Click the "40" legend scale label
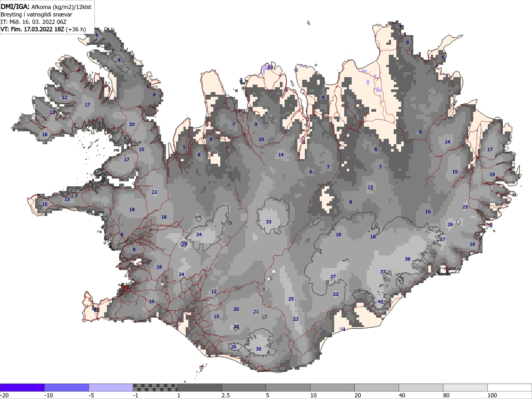 pos(402,395)
